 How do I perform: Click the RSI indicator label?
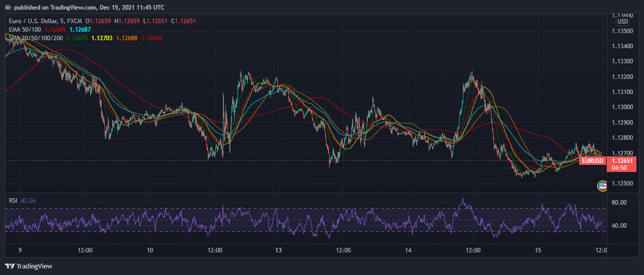coord(13,201)
